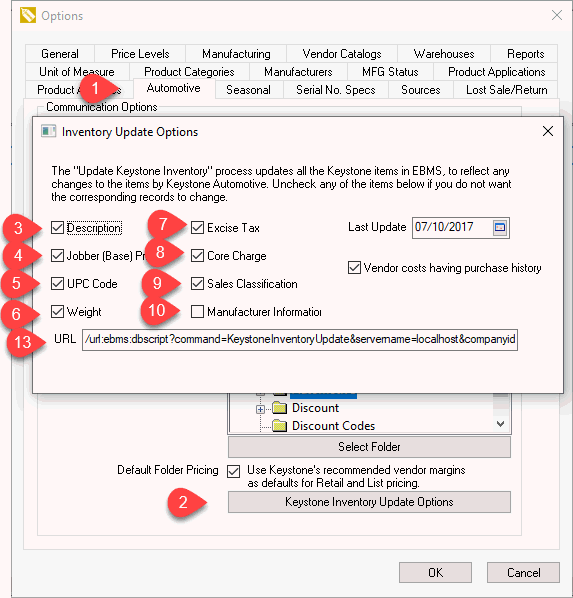573x598 pixels.
Task: Click the Discount Codes folder icon
Action: (x=280, y=425)
